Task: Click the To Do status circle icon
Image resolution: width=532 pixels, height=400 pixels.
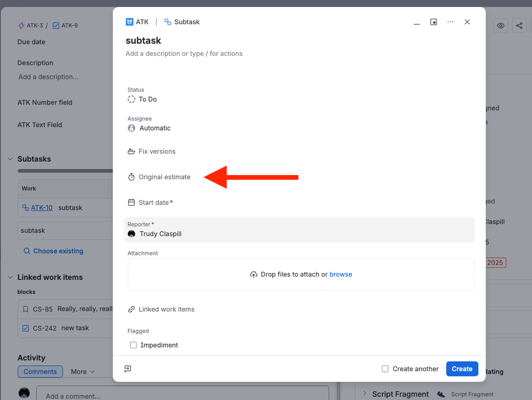Action: coord(132,99)
